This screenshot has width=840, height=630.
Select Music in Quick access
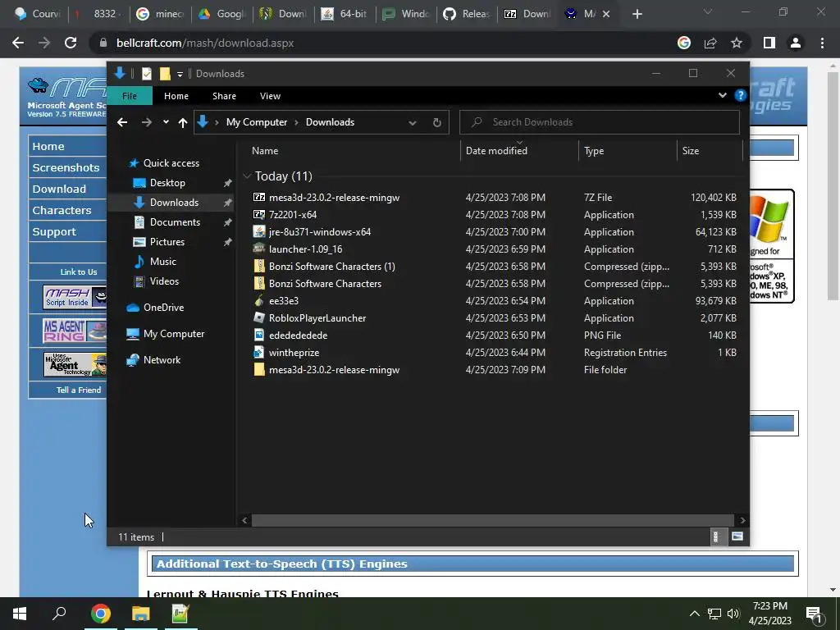163,262
